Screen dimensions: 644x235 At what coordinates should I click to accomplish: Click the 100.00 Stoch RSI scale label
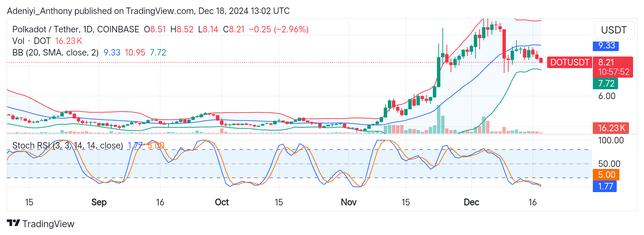611,140
